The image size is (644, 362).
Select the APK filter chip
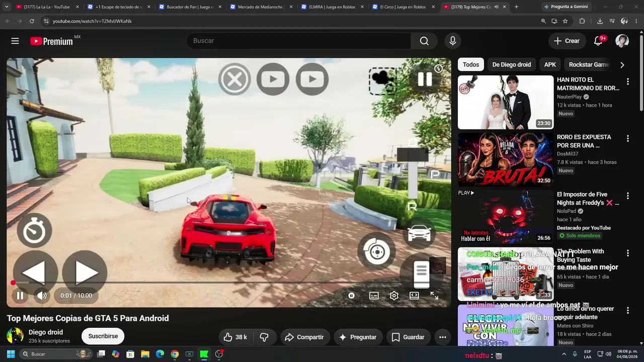pyautogui.click(x=550, y=64)
